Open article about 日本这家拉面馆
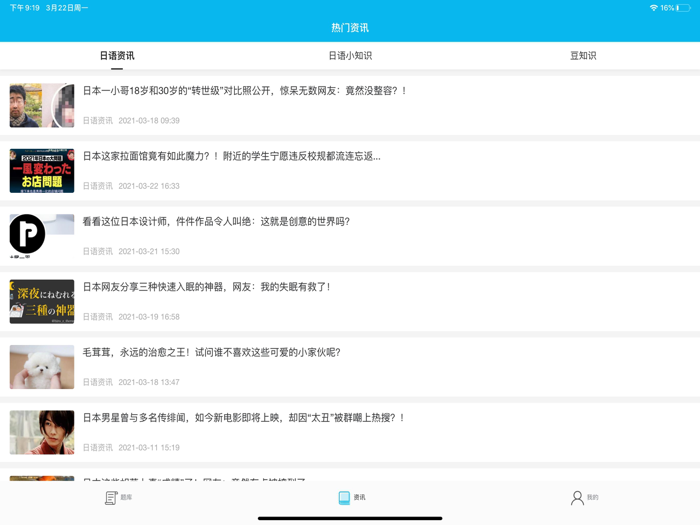 tap(350, 171)
